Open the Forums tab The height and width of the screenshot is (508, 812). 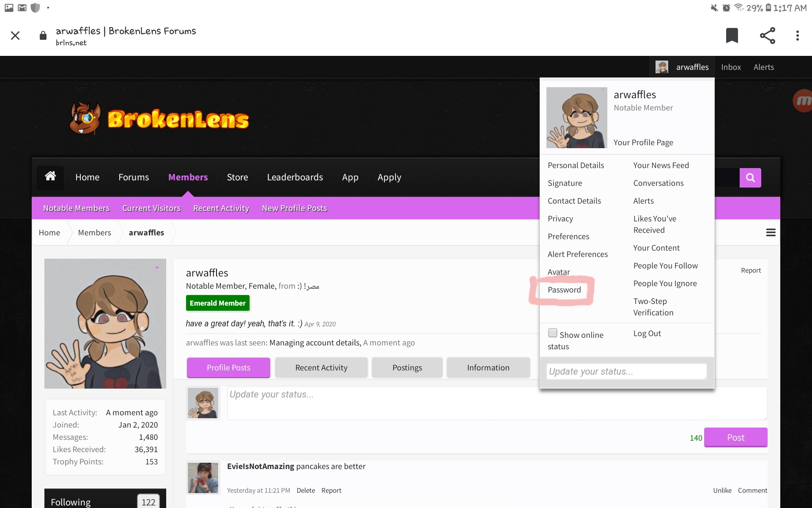coord(134,177)
